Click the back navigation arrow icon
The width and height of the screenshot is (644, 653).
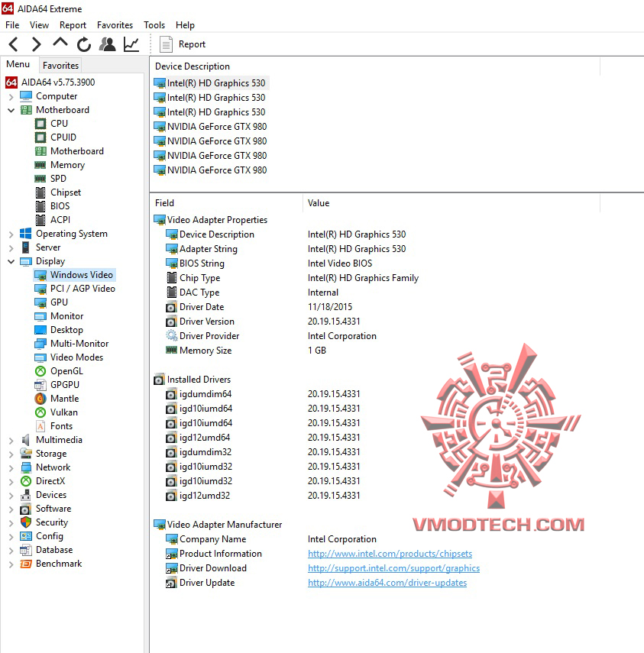(12, 44)
